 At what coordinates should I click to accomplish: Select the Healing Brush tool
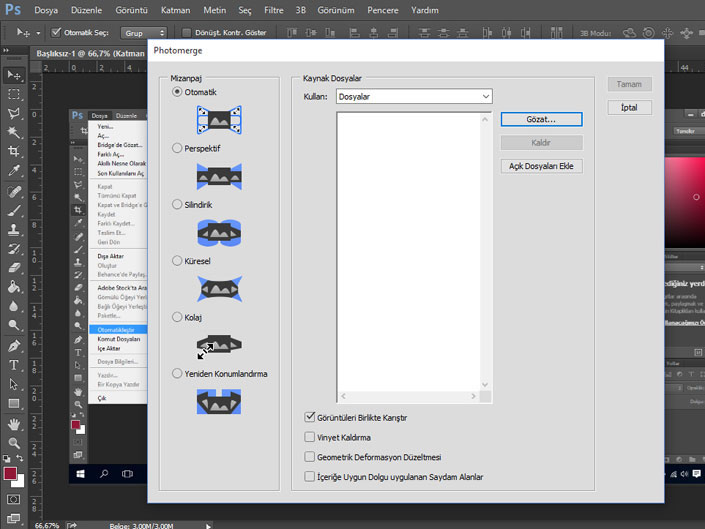point(14,192)
